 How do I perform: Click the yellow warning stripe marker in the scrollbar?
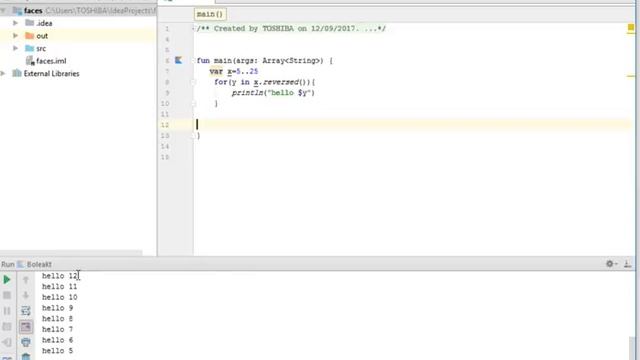[x=631, y=76]
